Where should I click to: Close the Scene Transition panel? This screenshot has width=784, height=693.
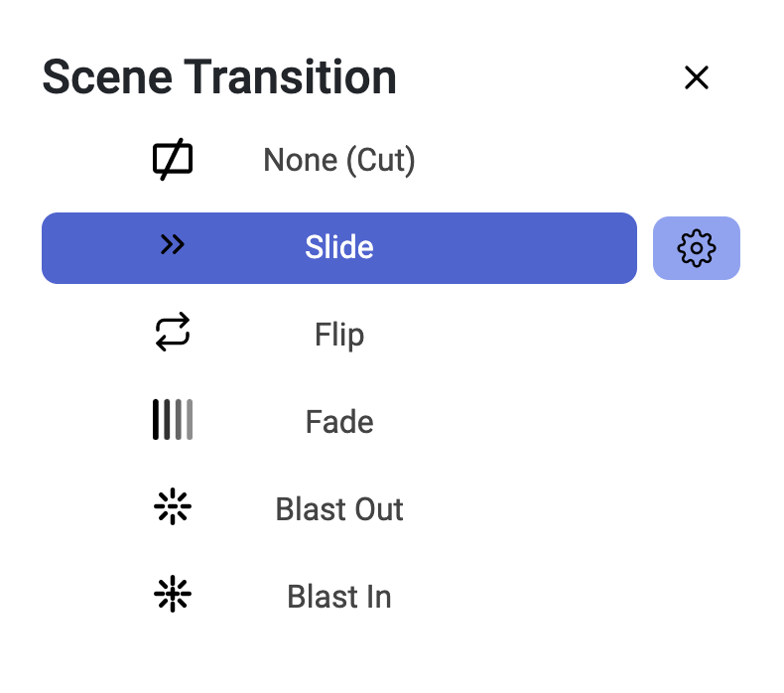(x=697, y=77)
